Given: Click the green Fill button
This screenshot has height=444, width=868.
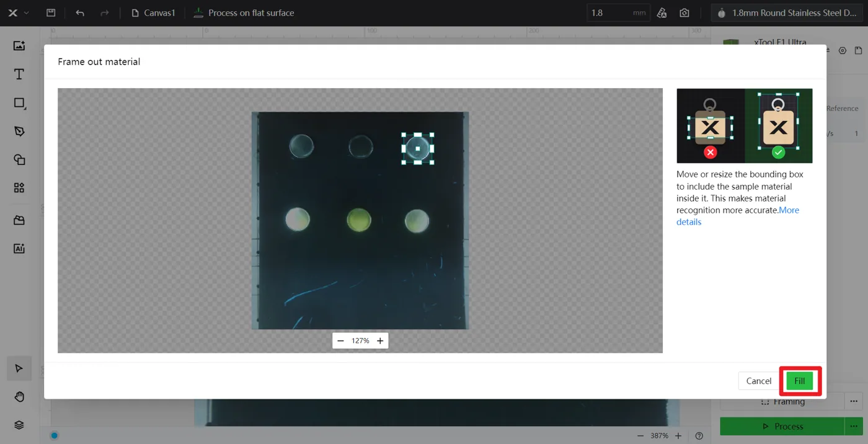Looking at the screenshot, I should point(800,381).
